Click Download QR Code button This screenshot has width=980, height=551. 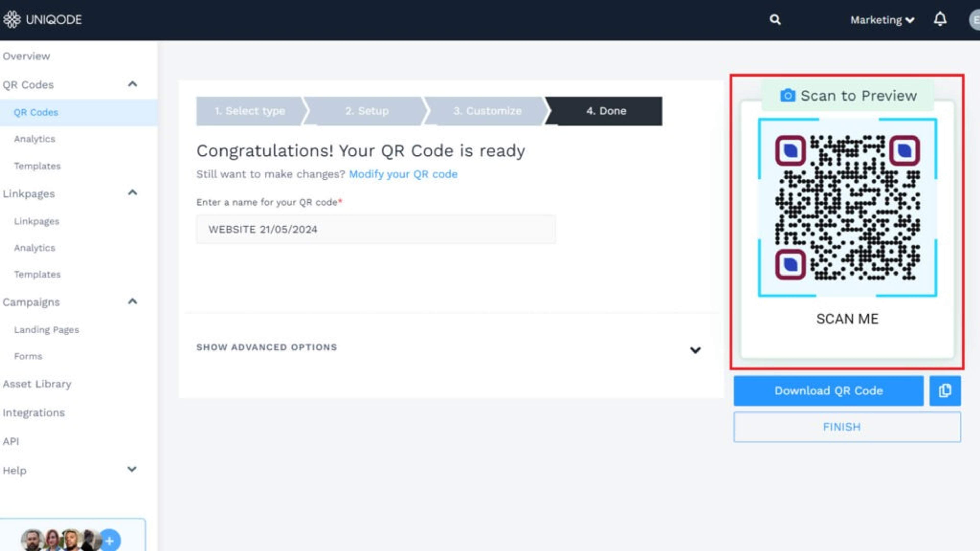click(x=828, y=391)
